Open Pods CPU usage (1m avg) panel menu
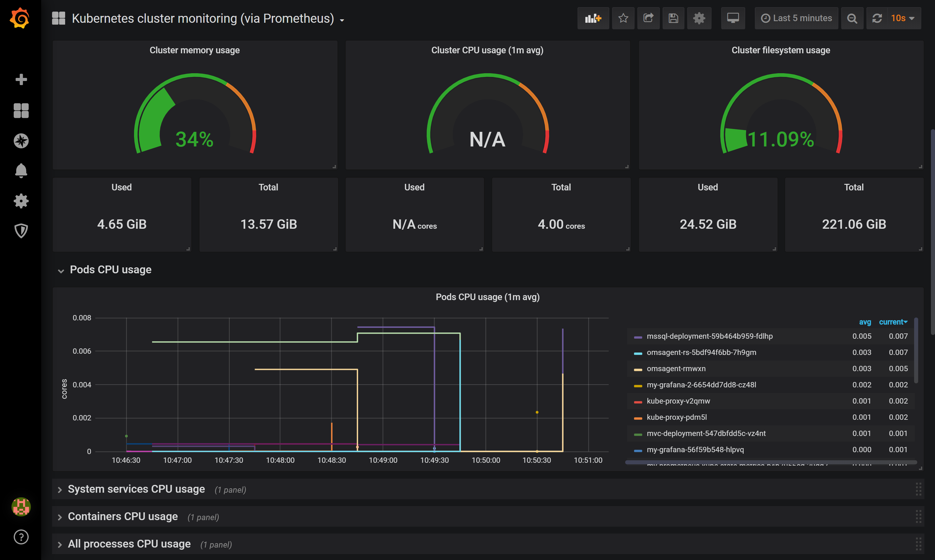The height and width of the screenshot is (560, 935). coord(487,297)
